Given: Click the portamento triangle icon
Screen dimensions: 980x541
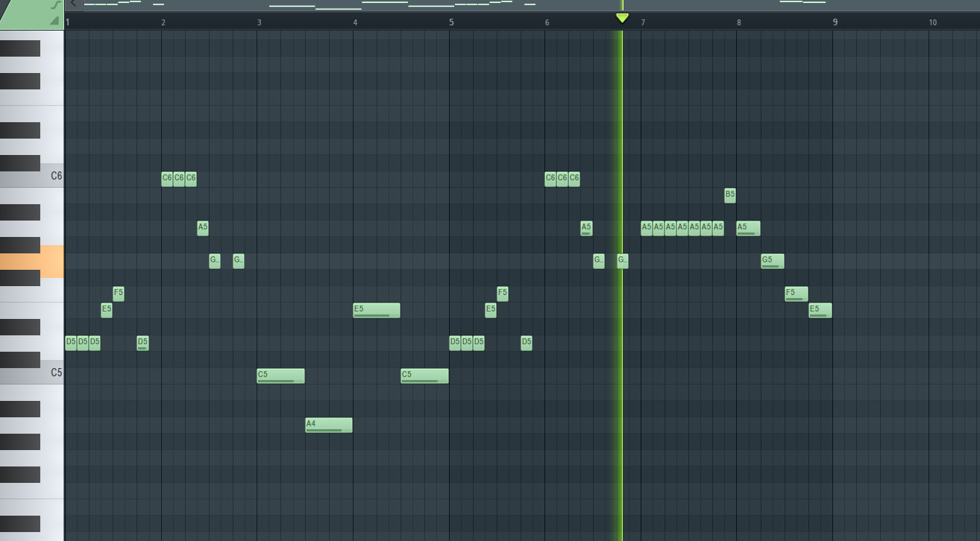Looking at the screenshot, I should (54, 21).
